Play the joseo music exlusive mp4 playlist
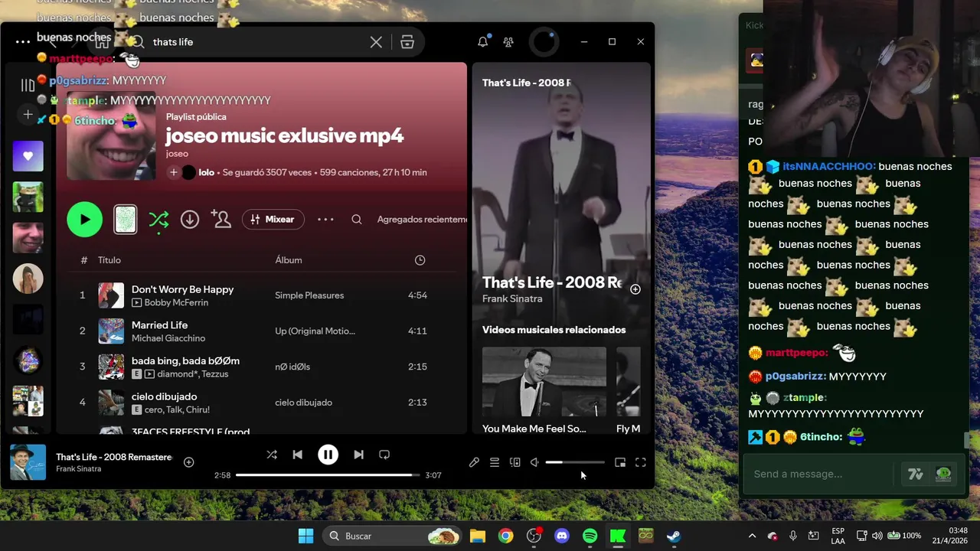 tap(84, 220)
